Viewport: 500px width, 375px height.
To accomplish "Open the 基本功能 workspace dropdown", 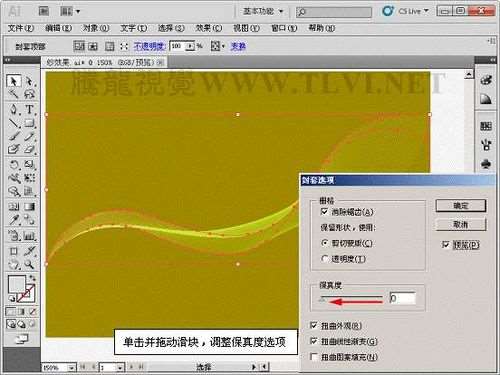I will (263, 11).
